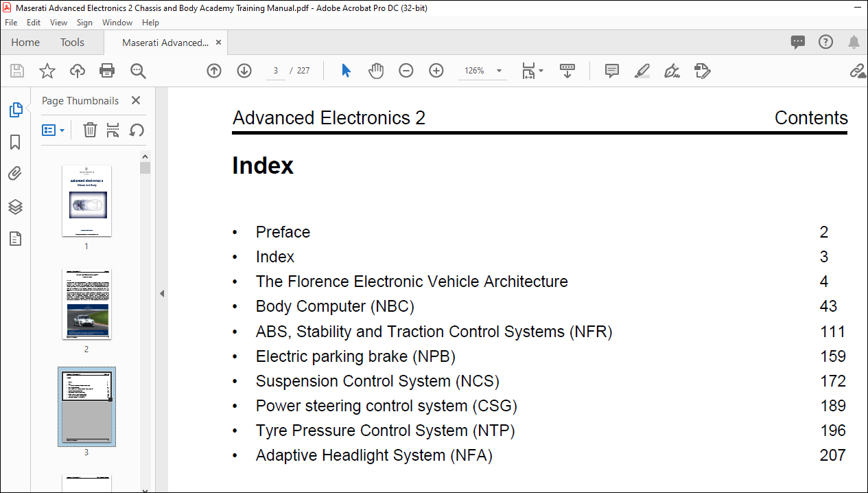Screen dimensions: 868x493
Task: Click 'Electric parking brake (NPB)' entry
Action: (355, 356)
